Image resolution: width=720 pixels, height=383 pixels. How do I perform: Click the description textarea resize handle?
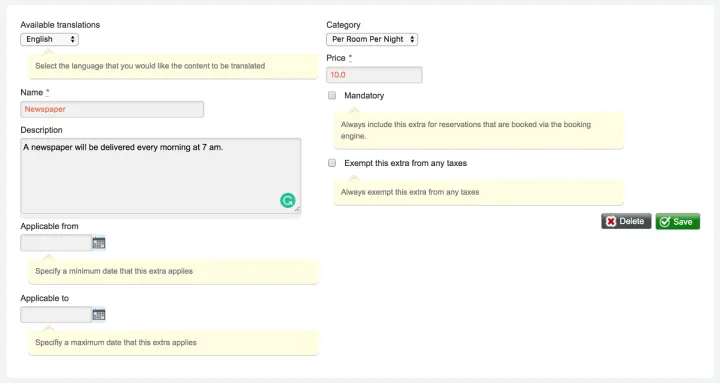[x=297, y=209]
